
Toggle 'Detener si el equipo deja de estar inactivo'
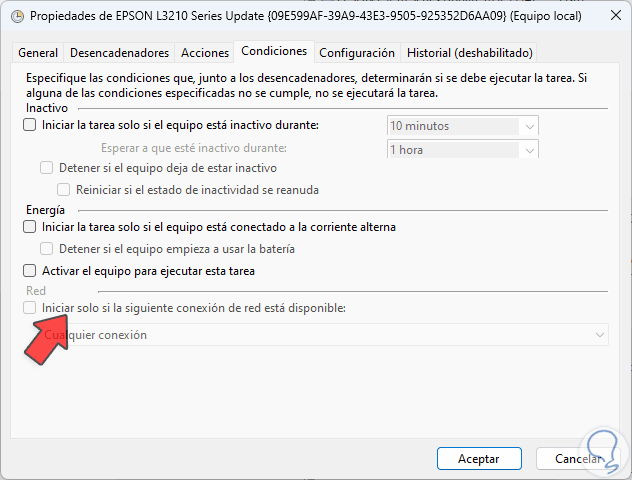pyautogui.click(x=47, y=168)
